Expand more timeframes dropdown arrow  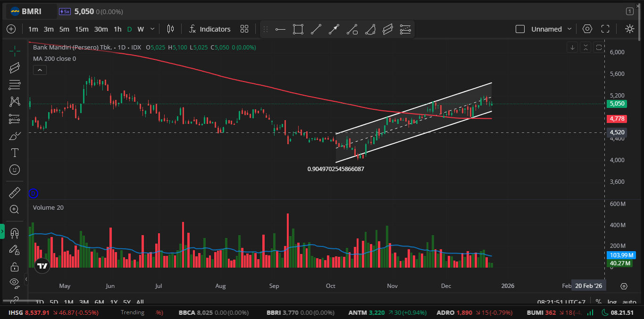tap(152, 29)
